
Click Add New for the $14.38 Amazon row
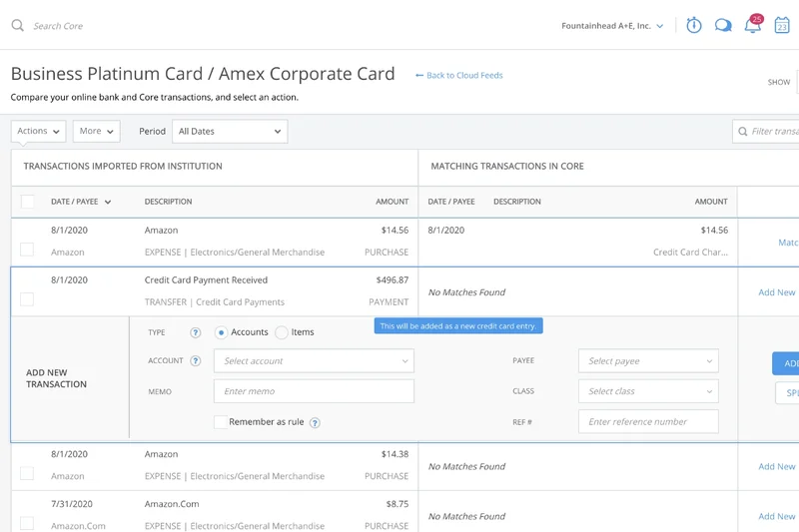click(776, 466)
